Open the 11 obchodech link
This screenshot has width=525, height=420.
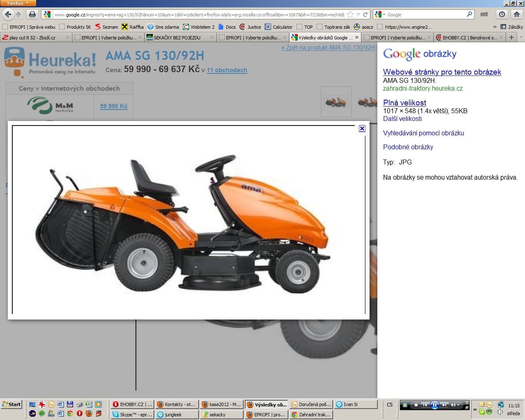click(x=227, y=70)
